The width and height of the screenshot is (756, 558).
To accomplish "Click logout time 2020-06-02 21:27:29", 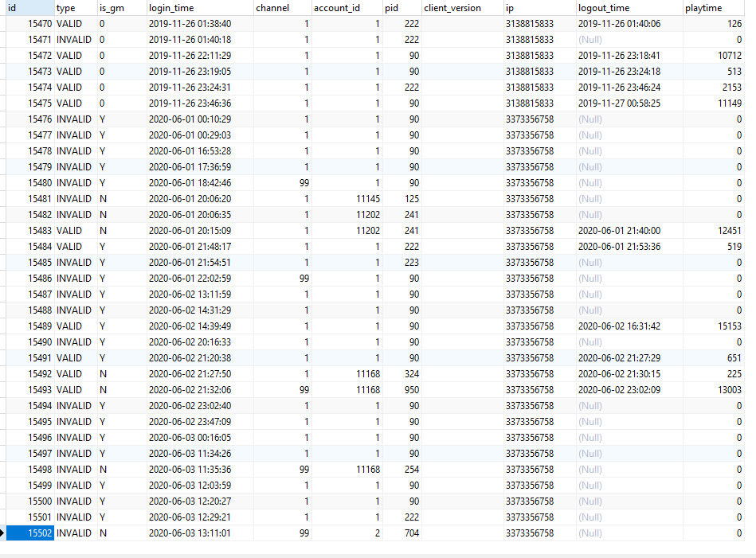I will [x=620, y=357].
